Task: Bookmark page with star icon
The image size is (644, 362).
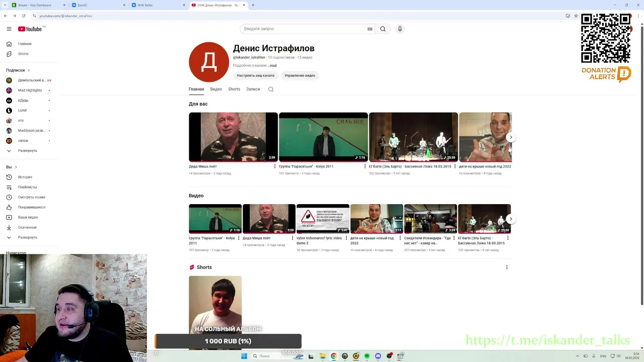Action: pos(576,16)
